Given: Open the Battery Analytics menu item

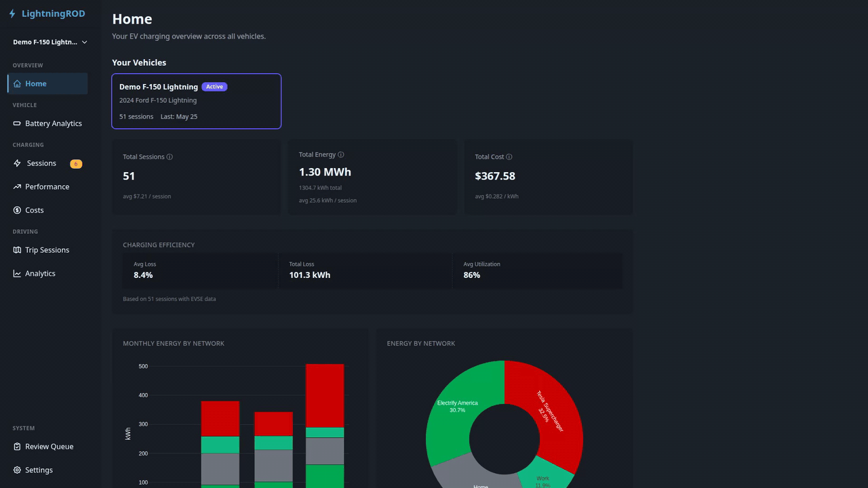Looking at the screenshot, I should point(47,123).
